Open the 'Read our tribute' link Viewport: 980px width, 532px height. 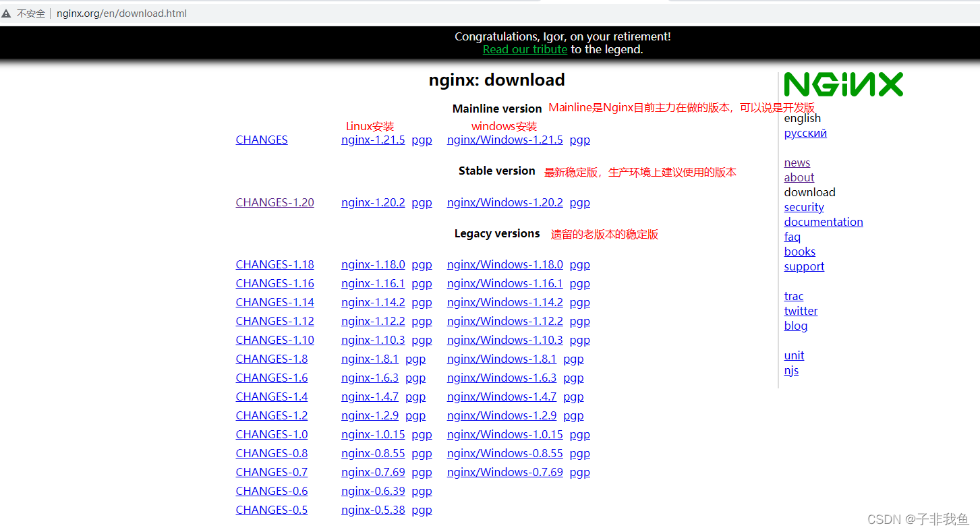point(525,49)
